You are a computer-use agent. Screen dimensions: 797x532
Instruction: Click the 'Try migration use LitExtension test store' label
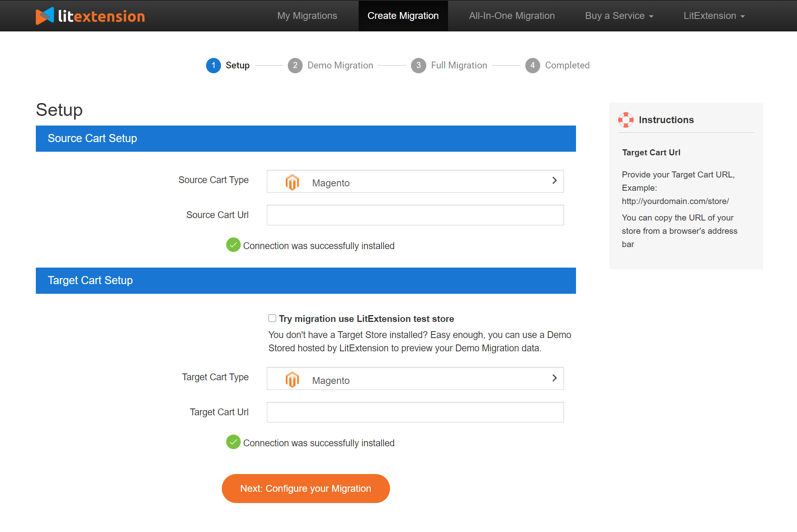366,319
